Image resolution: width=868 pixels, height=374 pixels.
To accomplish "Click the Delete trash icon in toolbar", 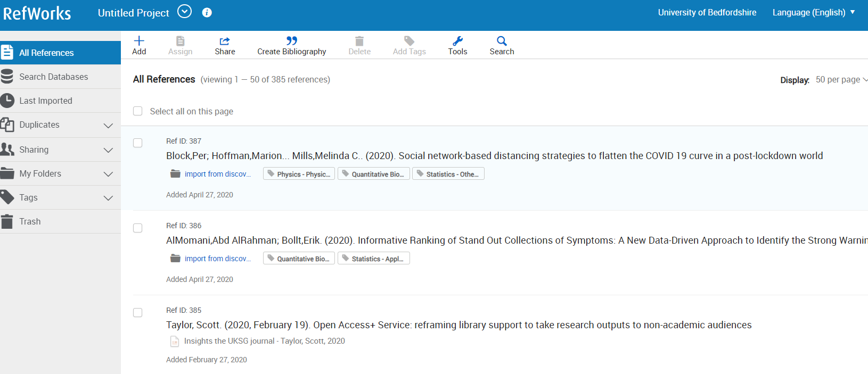I will [359, 41].
